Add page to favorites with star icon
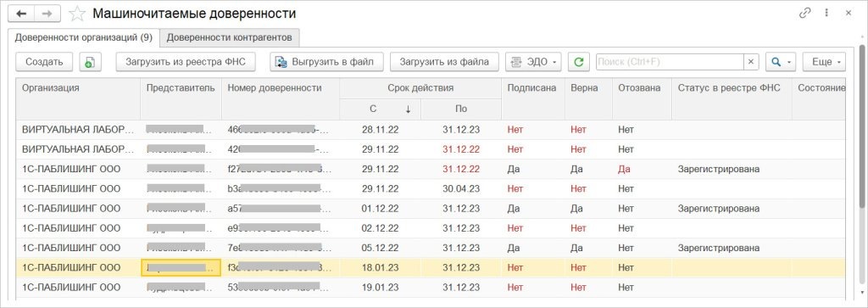 77,14
